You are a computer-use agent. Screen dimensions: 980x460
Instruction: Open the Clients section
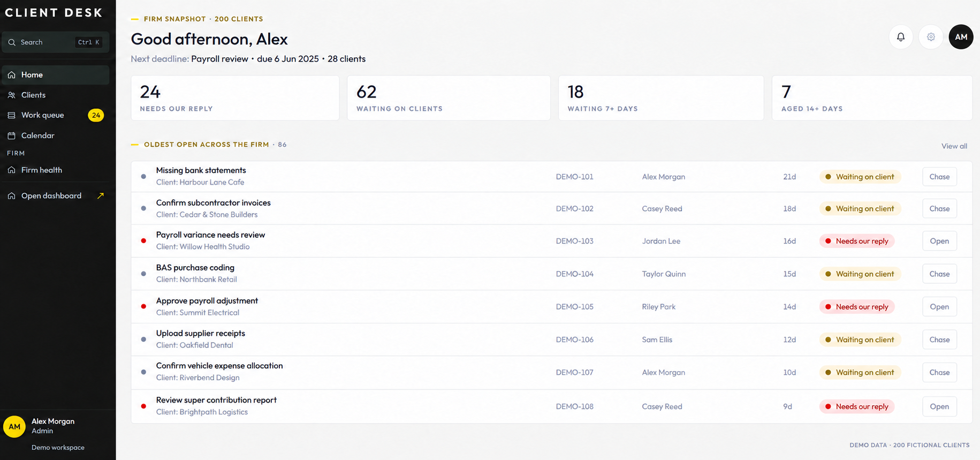click(x=56, y=95)
